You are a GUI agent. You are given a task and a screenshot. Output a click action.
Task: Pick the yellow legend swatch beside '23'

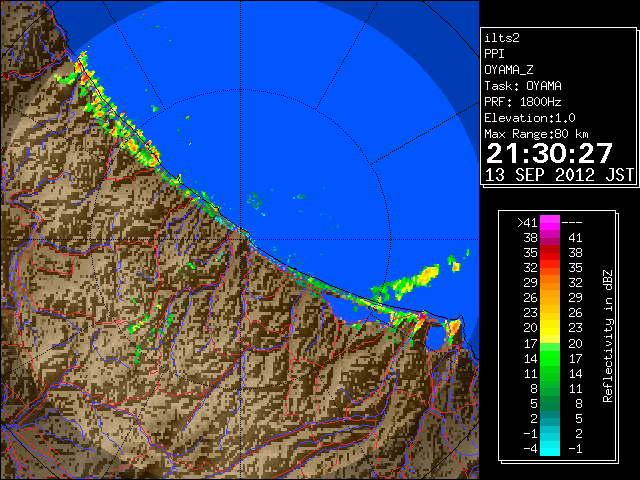[x=550, y=313]
